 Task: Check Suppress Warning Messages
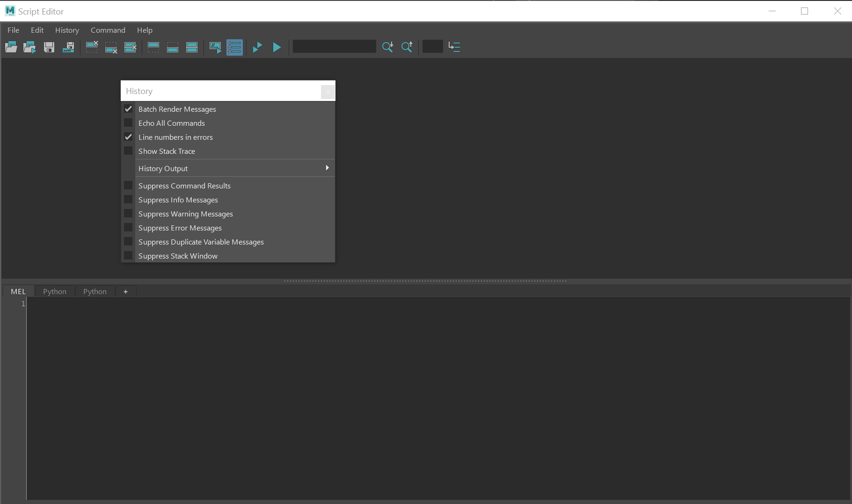point(128,214)
